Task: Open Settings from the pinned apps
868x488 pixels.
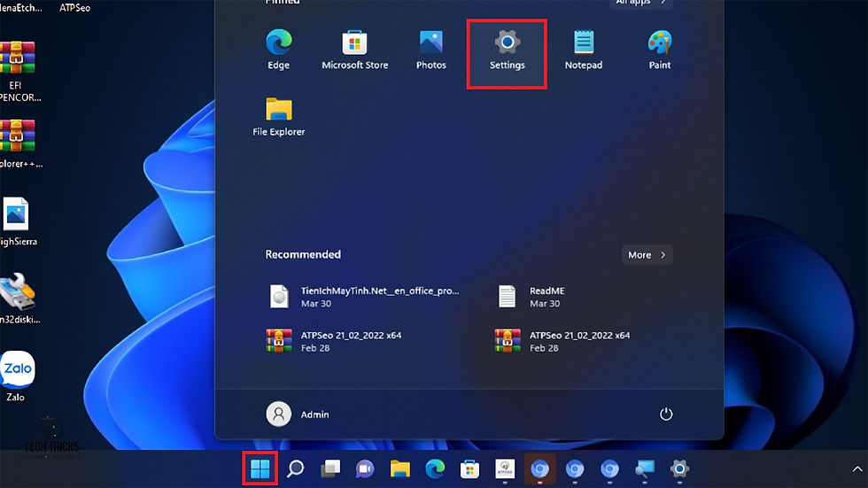Action: (x=507, y=50)
